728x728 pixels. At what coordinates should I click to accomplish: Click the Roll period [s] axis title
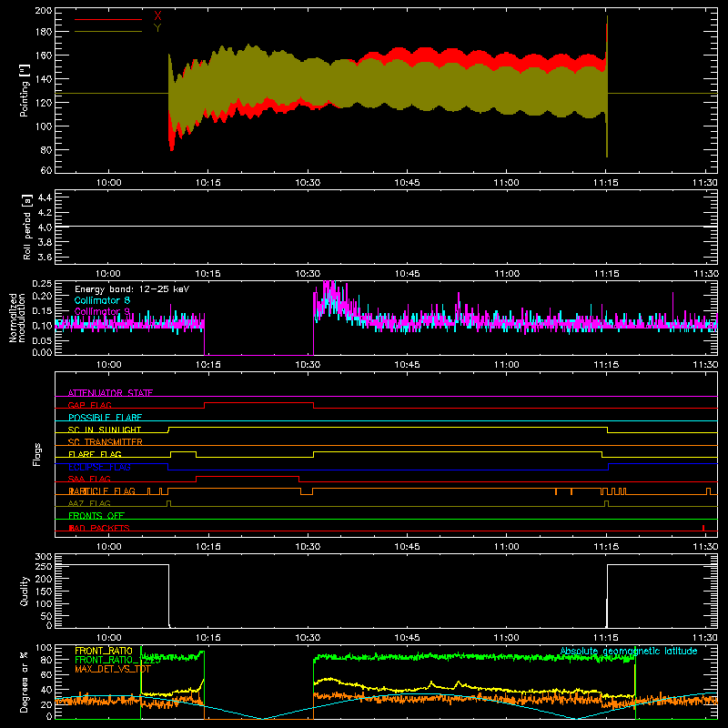[x=27, y=227]
